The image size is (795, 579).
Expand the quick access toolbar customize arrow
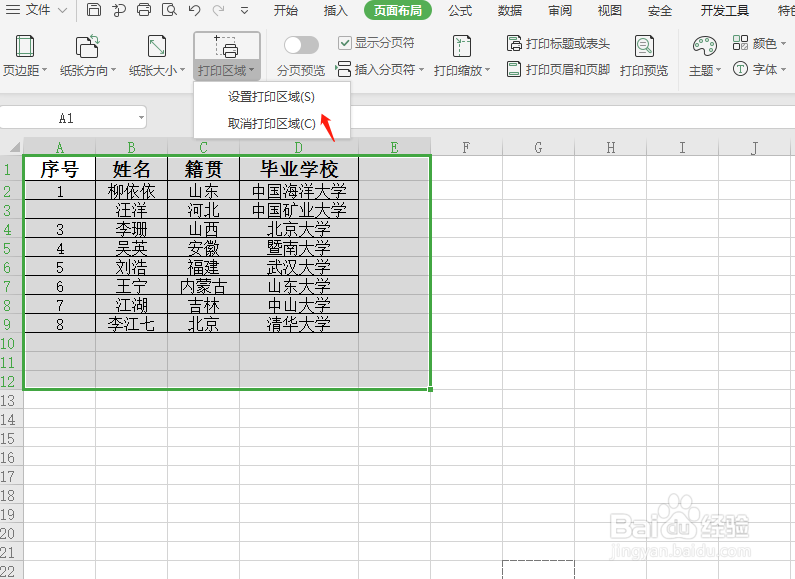[x=244, y=10]
